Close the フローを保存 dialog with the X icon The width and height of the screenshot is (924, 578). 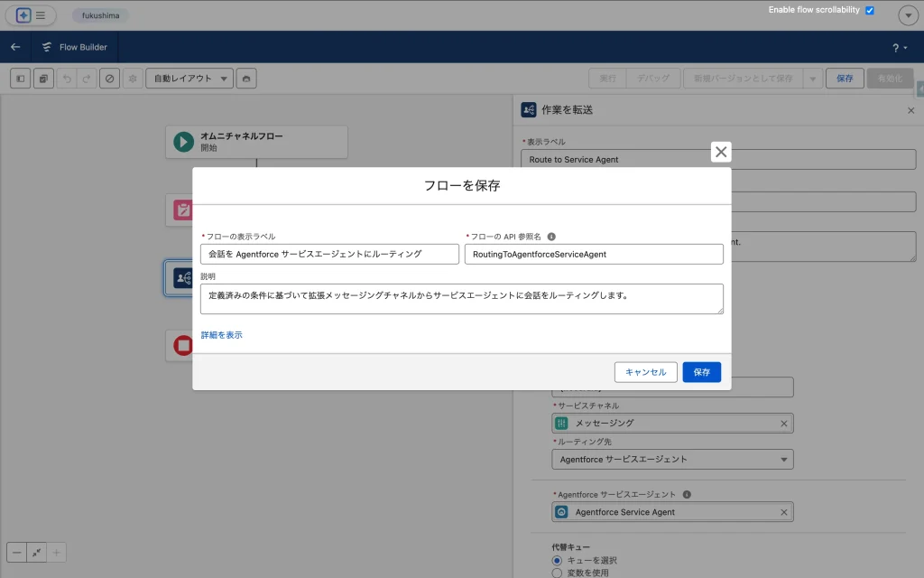(x=721, y=152)
